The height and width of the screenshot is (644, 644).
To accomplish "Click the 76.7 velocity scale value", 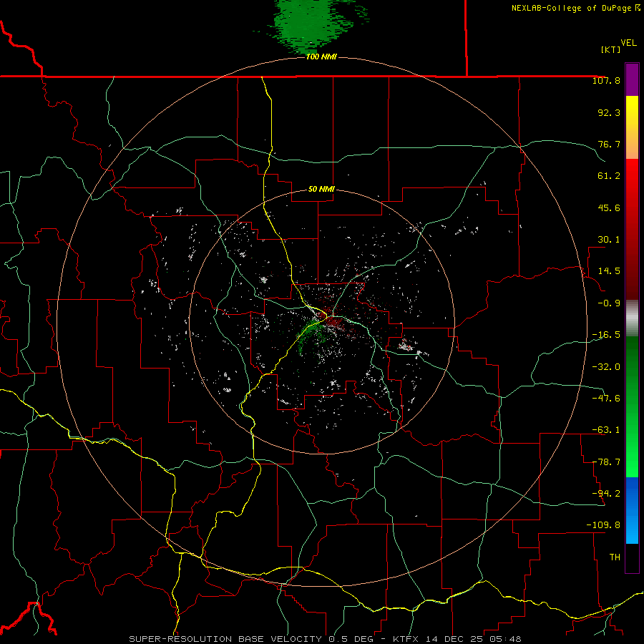I will 609,144.
